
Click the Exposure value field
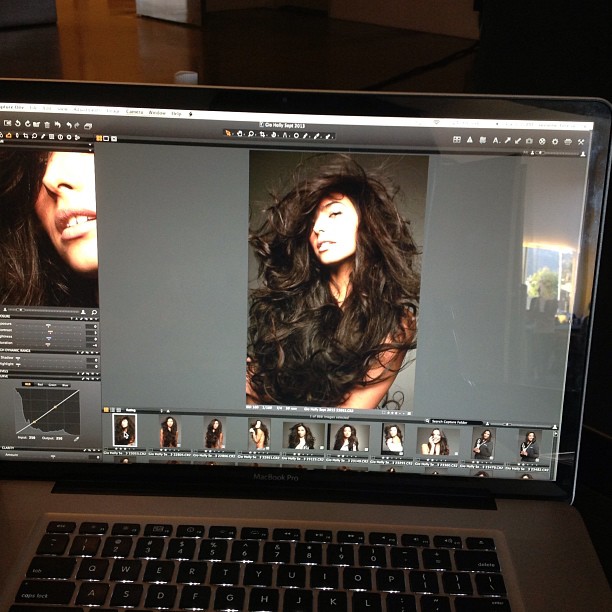pyautogui.click(x=92, y=326)
